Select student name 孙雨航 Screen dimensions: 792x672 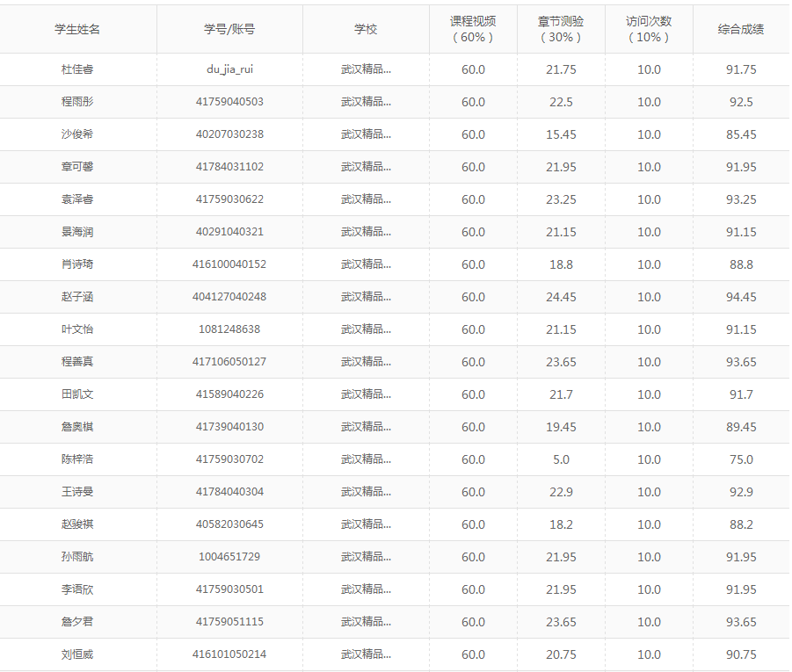pyautogui.click(x=77, y=556)
